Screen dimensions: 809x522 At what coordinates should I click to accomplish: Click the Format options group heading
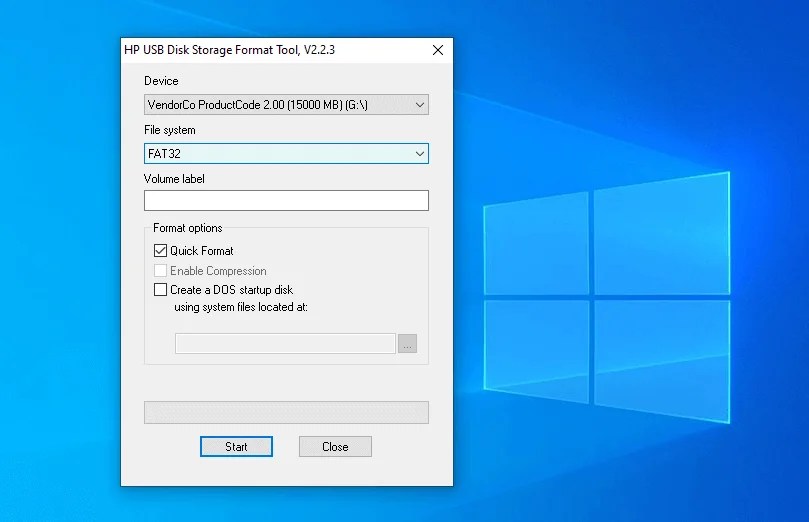(x=188, y=228)
